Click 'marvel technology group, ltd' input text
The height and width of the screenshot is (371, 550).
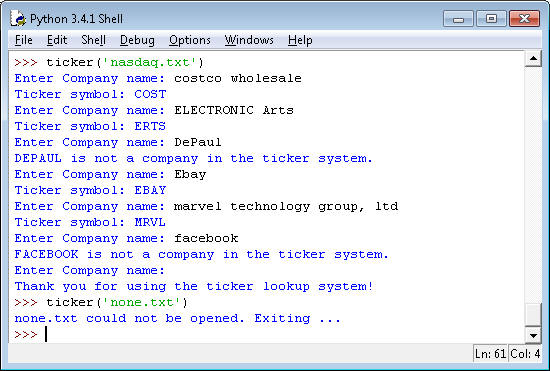[286, 206]
